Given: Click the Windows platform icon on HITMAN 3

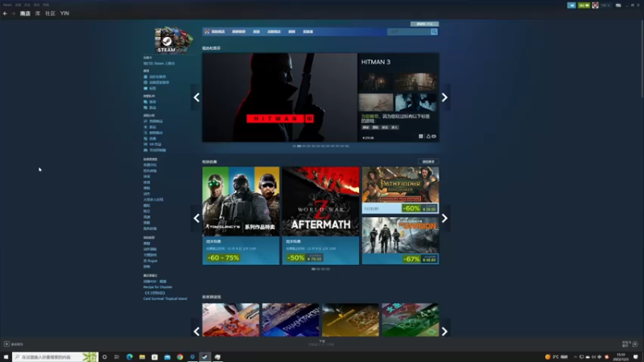Looking at the screenshot, I should click(420, 136).
